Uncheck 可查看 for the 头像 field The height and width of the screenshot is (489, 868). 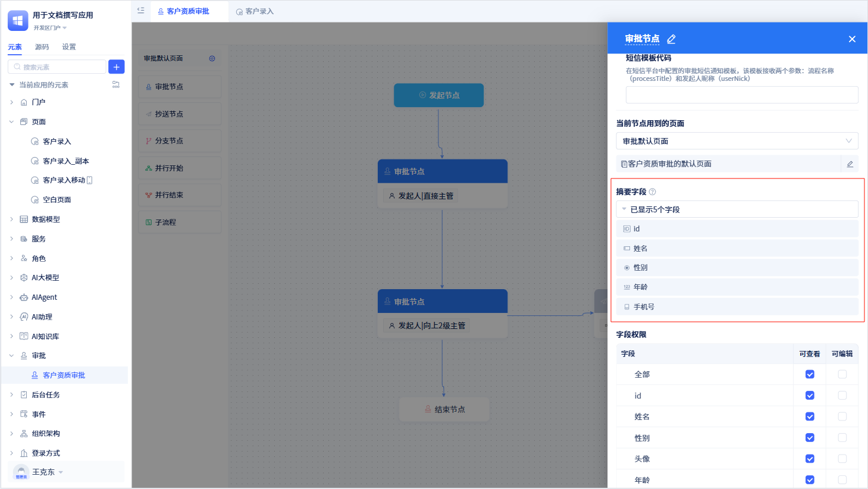810,459
